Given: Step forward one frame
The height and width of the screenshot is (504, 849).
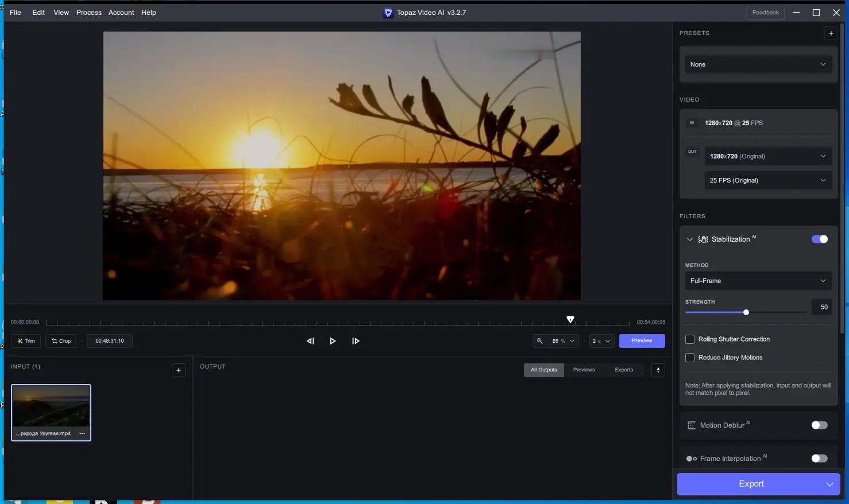Looking at the screenshot, I should click(356, 341).
